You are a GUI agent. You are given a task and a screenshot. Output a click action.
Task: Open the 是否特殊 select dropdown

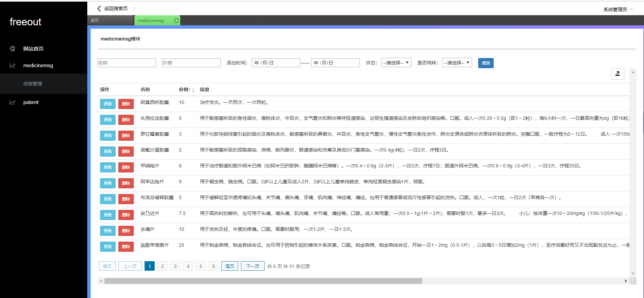click(x=457, y=63)
